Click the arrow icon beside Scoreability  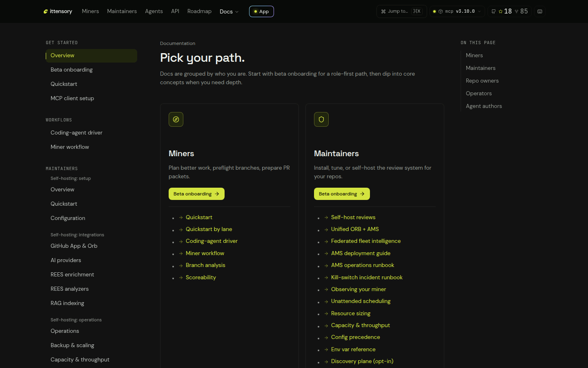[x=181, y=278]
